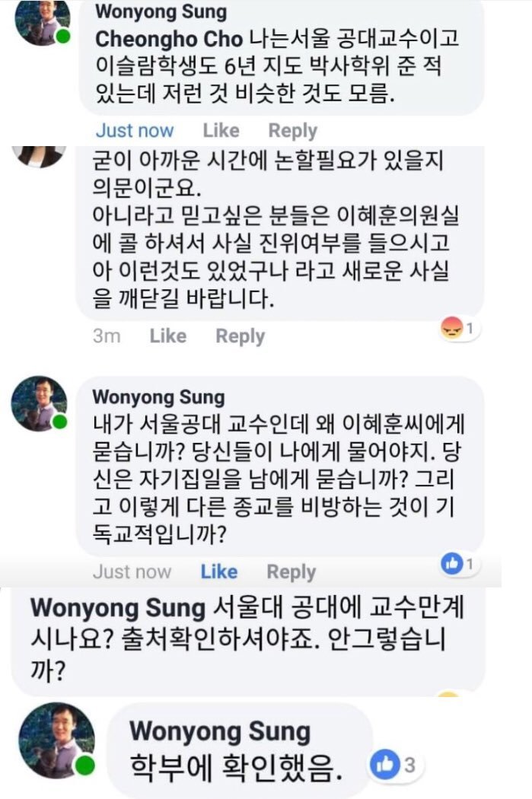Image resolution: width=532 pixels, height=799 pixels.
Task: Click the middle Wonyong Sung profile photo
Action: pyautogui.click(x=40, y=403)
